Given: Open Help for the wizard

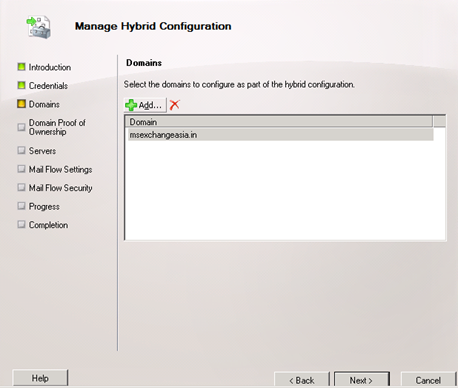Looking at the screenshot, I should pyautogui.click(x=40, y=378).
